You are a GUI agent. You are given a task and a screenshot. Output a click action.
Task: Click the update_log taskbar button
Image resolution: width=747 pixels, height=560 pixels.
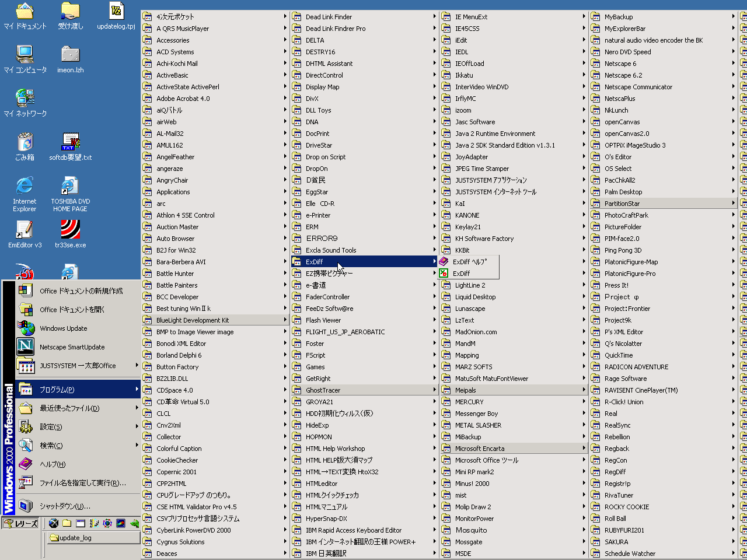93,538
